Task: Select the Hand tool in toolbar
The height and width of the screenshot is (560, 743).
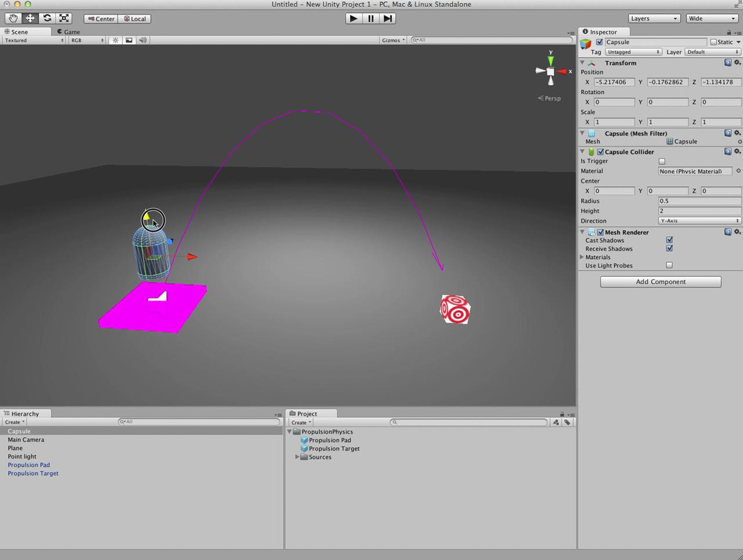Action: (13, 19)
